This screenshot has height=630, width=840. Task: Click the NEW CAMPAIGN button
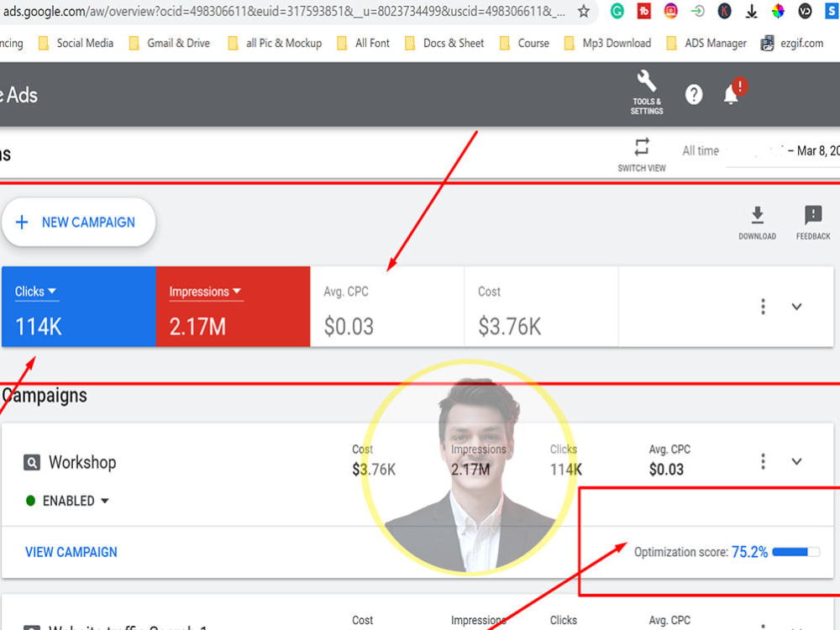[x=79, y=223]
